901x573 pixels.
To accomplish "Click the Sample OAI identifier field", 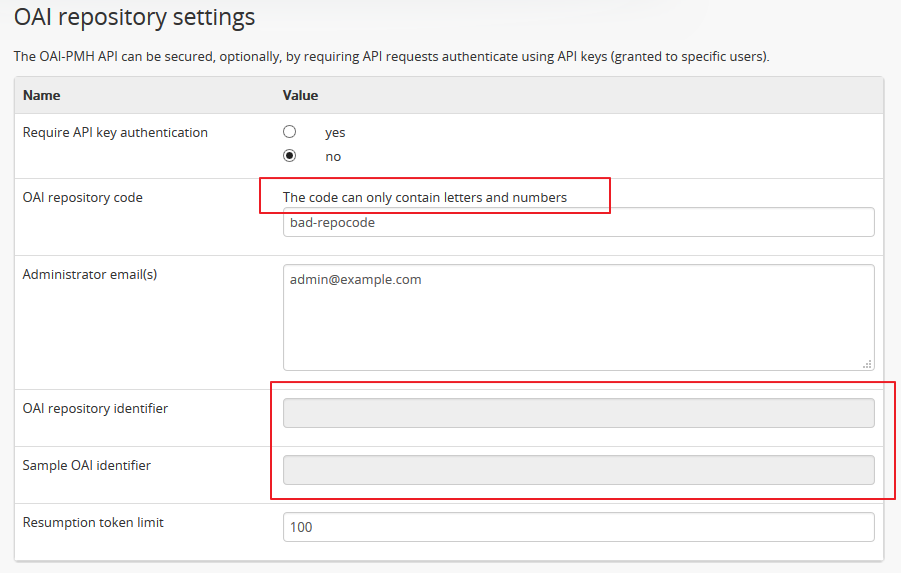I will click(578, 470).
